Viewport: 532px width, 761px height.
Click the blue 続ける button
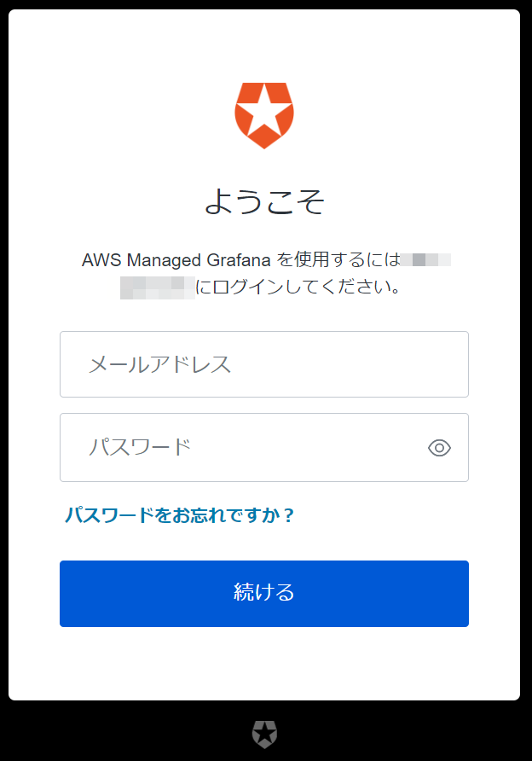click(x=264, y=594)
